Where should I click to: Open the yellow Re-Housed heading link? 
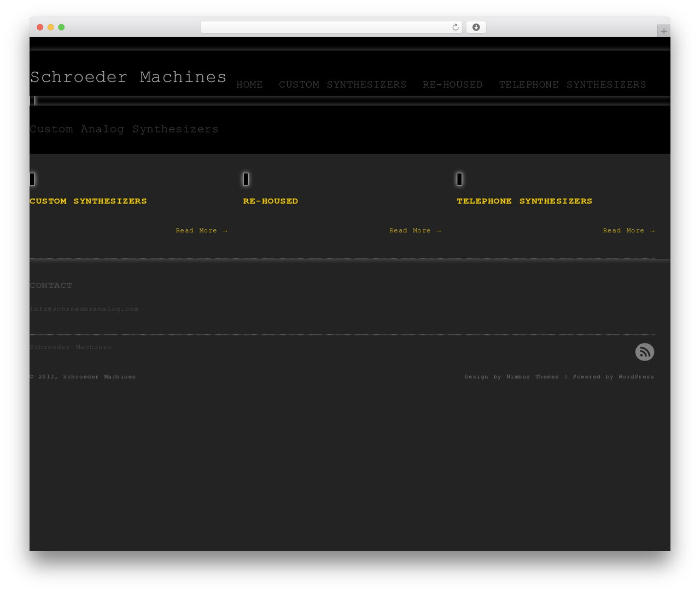click(270, 201)
